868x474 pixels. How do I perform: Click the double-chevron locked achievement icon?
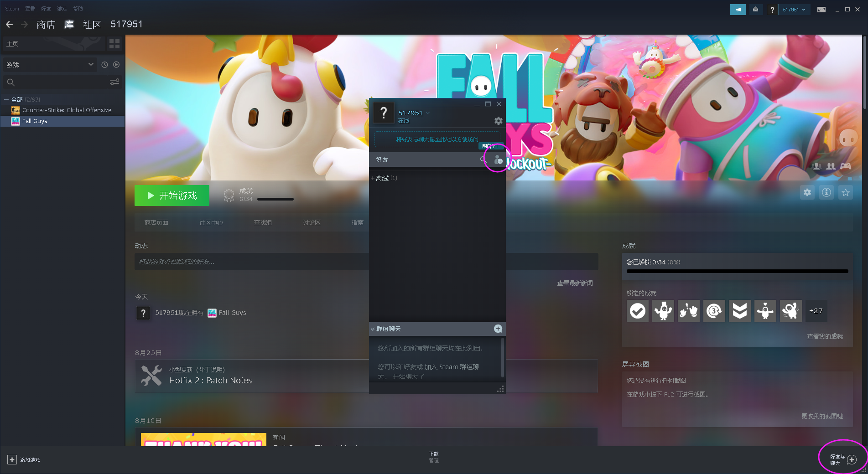(740, 311)
